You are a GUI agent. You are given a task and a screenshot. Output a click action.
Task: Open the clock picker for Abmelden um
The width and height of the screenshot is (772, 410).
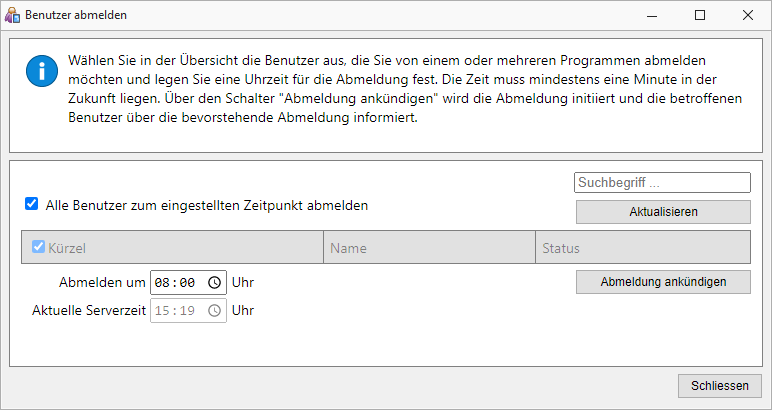click(214, 283)
